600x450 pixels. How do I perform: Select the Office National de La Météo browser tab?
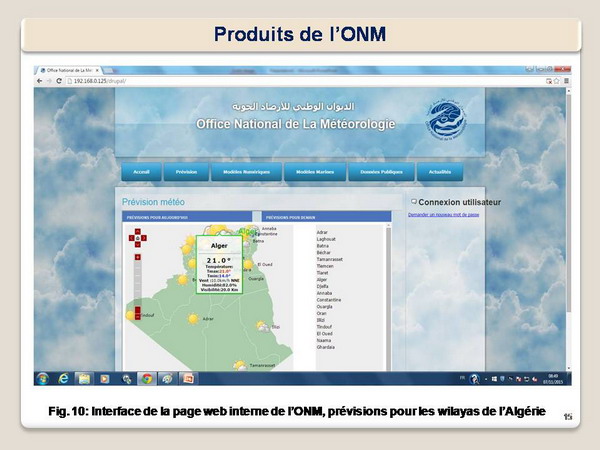point(69,71)
